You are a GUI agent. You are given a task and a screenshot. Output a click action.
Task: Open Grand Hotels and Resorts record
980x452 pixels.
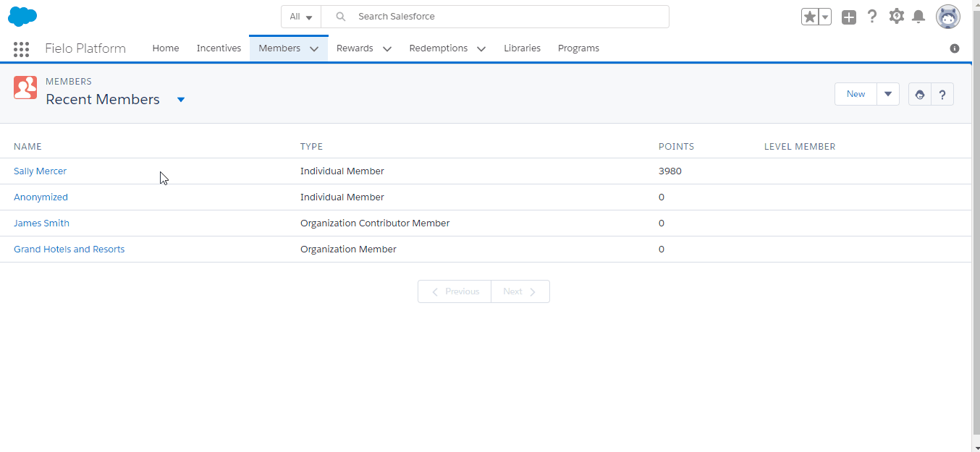[x=69, y=250]
